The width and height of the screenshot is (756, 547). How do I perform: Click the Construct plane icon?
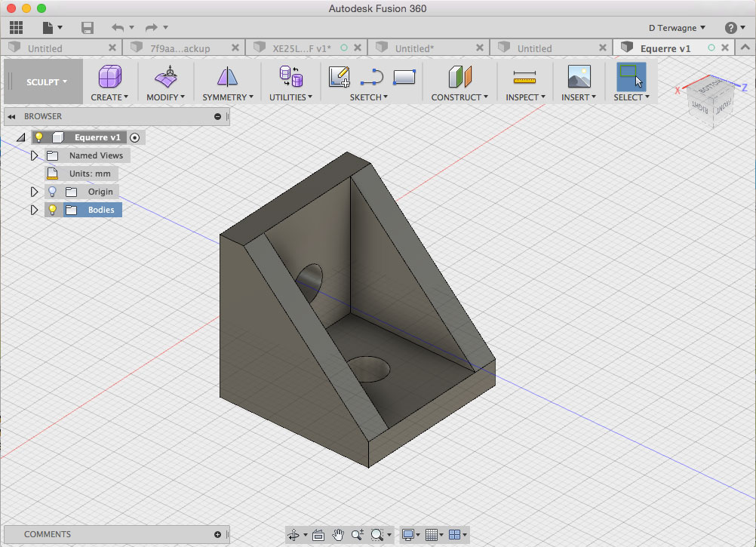pos(460,77)
